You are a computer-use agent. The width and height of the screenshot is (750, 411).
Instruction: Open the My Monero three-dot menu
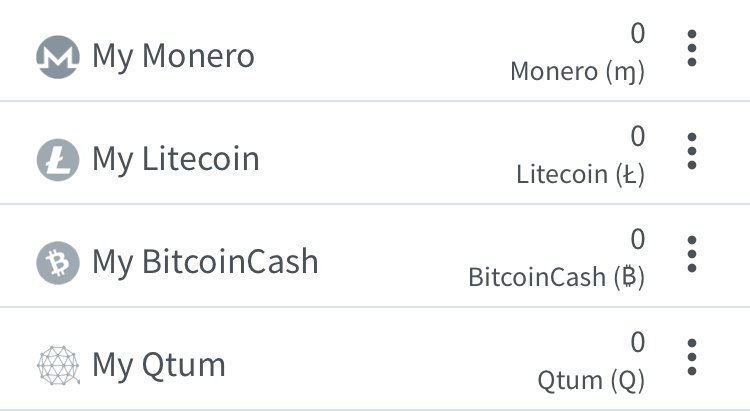click(x=692, y=48)
